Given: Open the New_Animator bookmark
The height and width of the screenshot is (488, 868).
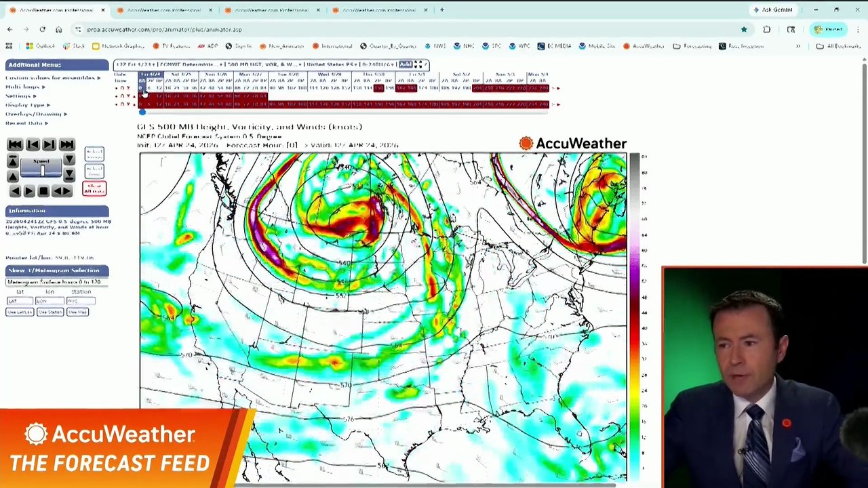Looking at the screenshot, I should [281, 46].
